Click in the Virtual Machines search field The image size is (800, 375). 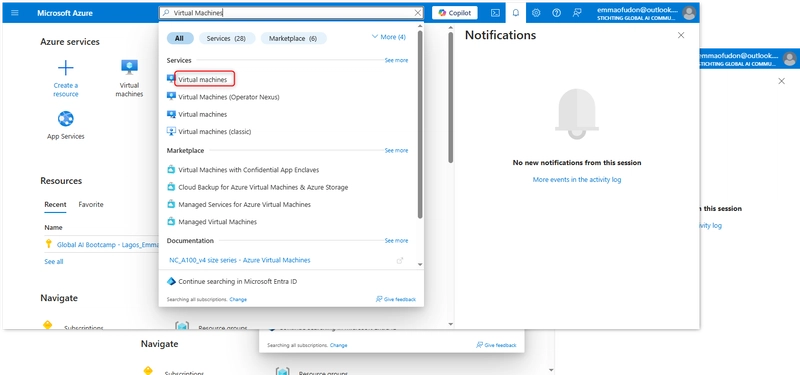pos(291,13)
